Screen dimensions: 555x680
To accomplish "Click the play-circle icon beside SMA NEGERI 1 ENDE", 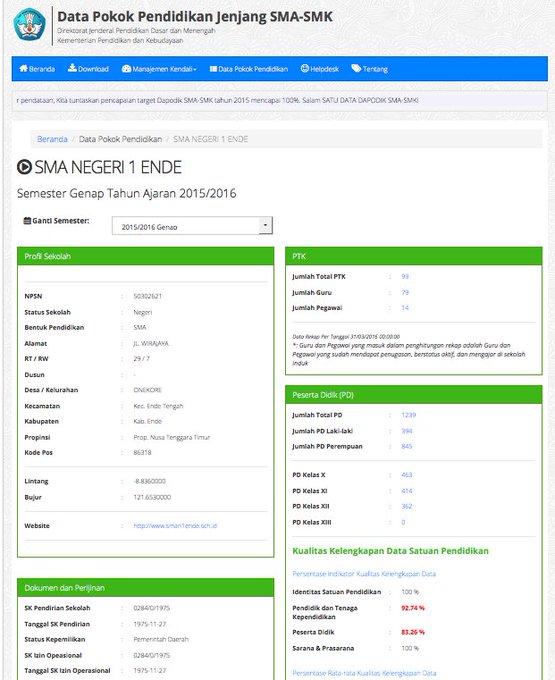I will 24,167.
